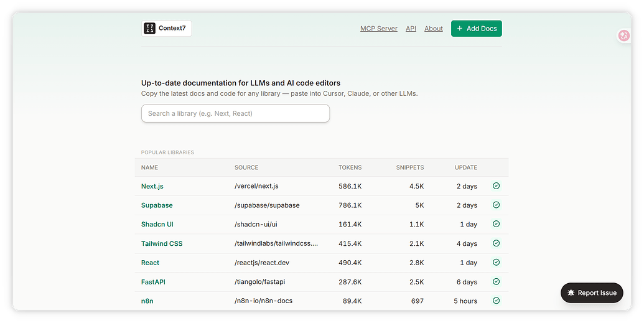Screen dimensions: 644x323
Task: Click the check status icon for FastAPI
Action: pos(496,281)
